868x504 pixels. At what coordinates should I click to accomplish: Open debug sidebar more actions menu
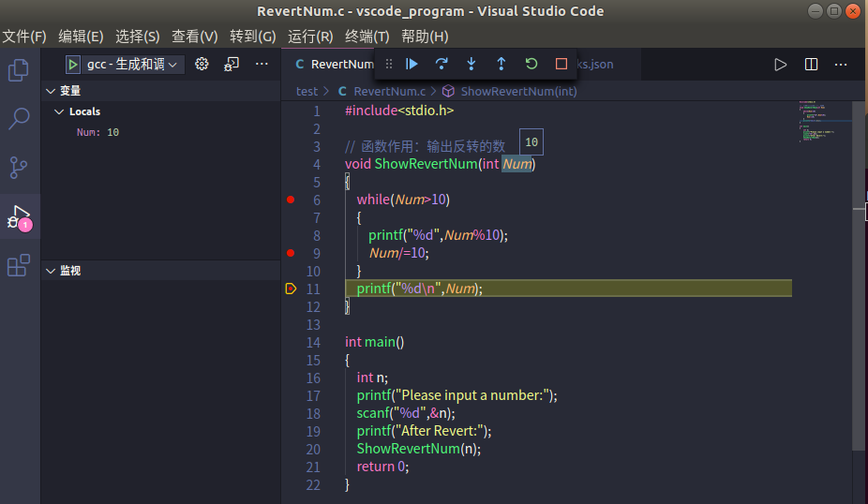(x=262, y=65)
